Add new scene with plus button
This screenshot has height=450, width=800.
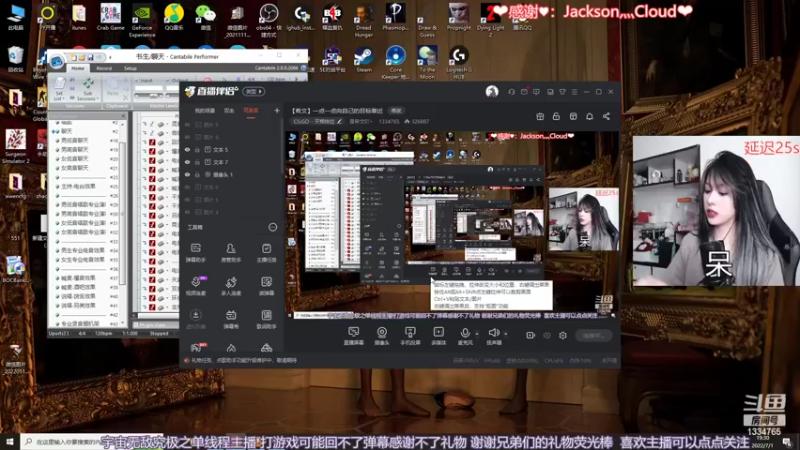(x=277, y=110)
